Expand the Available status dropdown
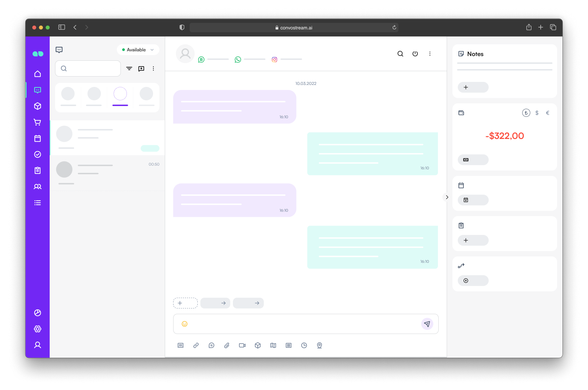 click(x=138, y=50)
